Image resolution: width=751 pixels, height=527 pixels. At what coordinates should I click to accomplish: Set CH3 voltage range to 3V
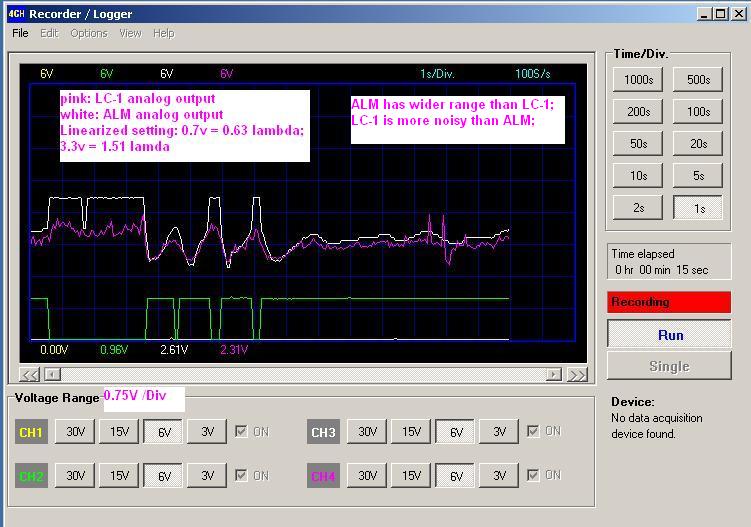[498, 432]
